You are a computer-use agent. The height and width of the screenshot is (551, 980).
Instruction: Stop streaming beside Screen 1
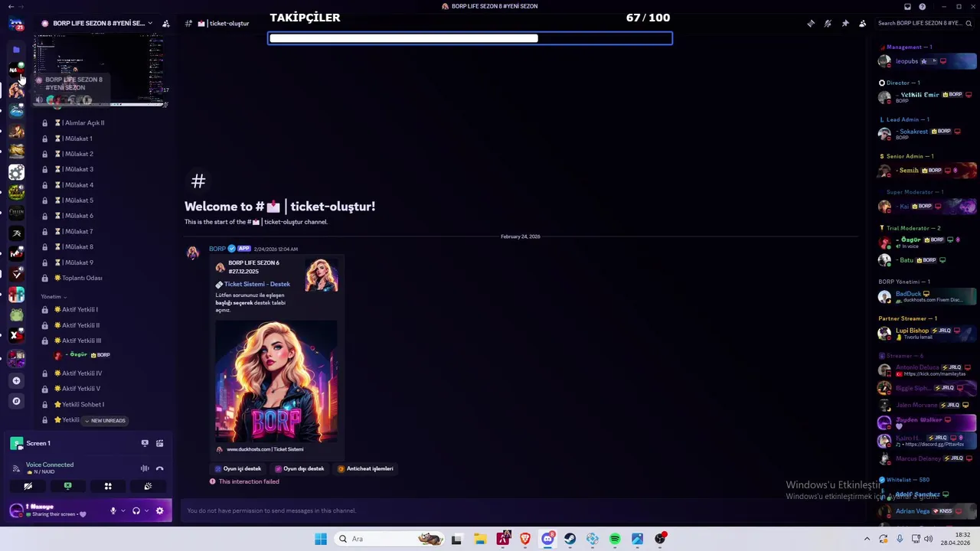tap(145, 443)
